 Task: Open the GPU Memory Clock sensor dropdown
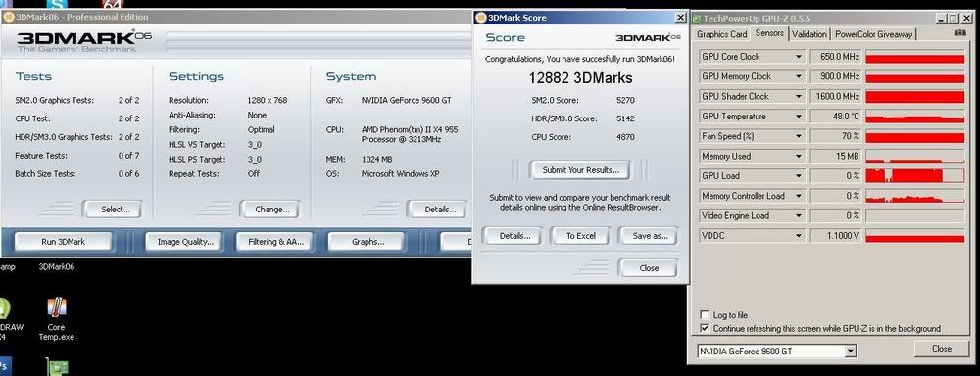tap(798, 76)
